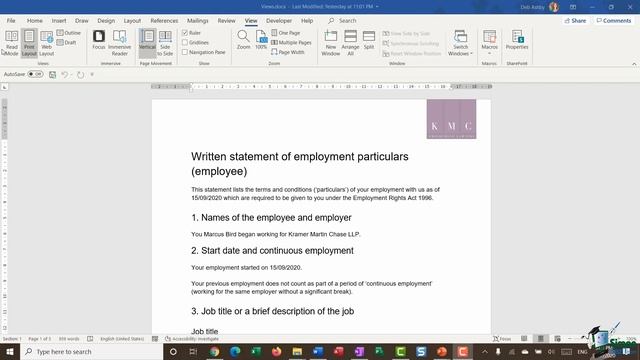Choose Draft view
The width and height of the screenshot is (640, 360).
coord(67,42)
